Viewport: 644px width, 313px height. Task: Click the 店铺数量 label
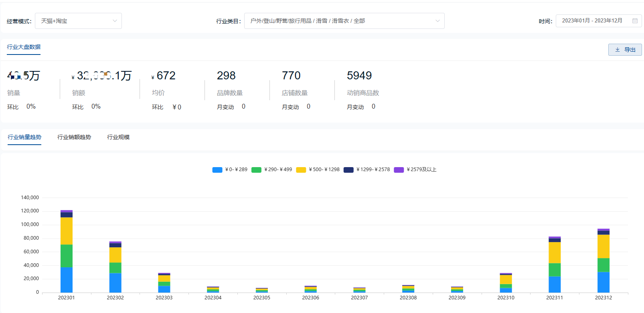click(x=295, y=93)
